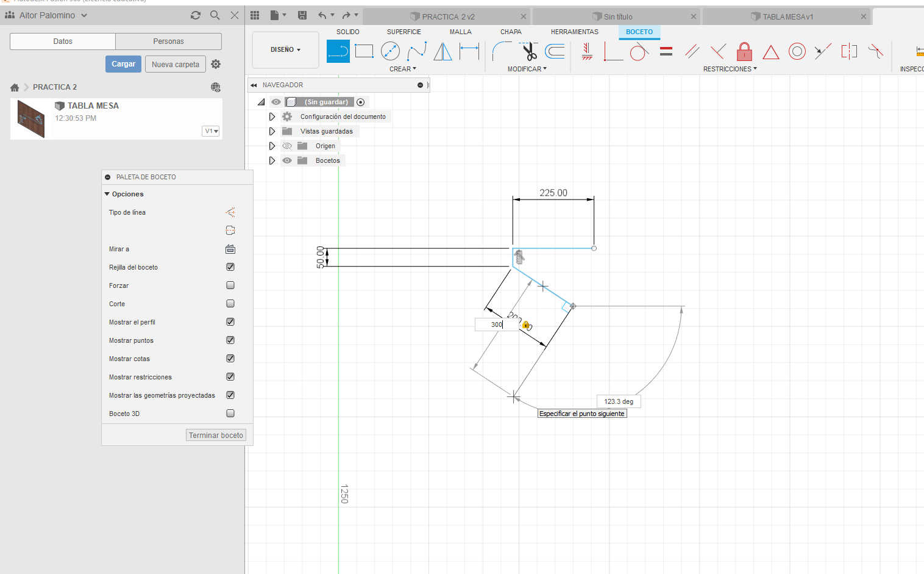The image size is (924, 574).
Task: Open the DISEÑO workspace dropdown
Action: [x=285, y=49]
